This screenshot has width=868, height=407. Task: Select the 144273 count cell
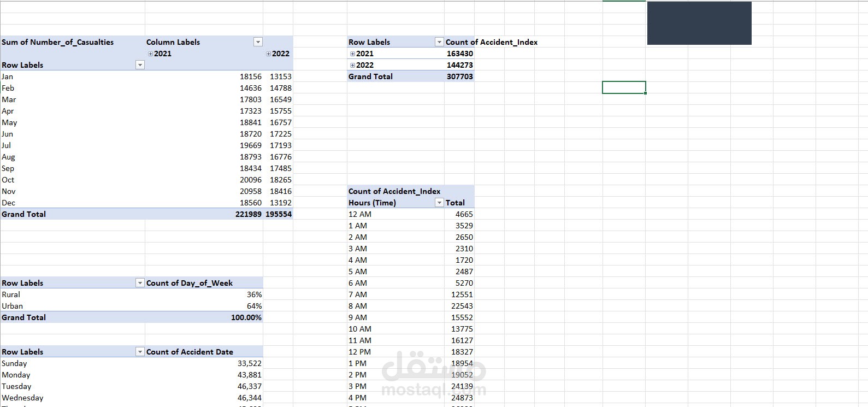[460, 65]
